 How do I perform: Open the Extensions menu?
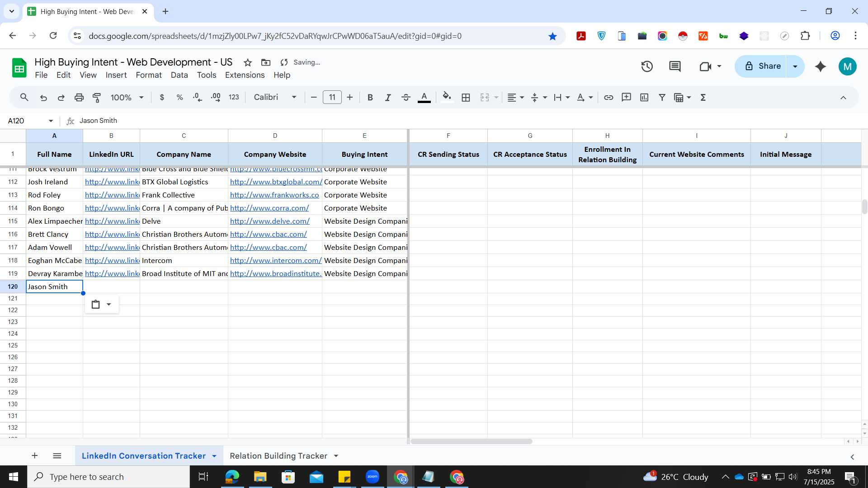245,75
